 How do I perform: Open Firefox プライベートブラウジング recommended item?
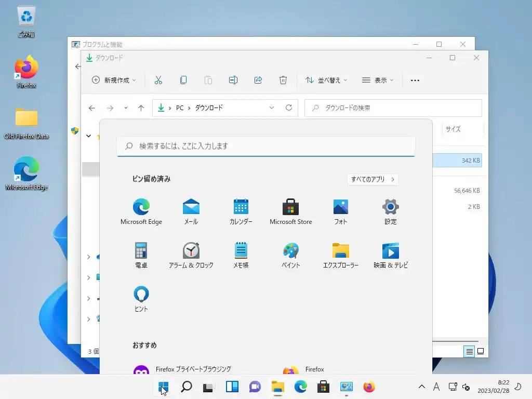click(183, 369)
